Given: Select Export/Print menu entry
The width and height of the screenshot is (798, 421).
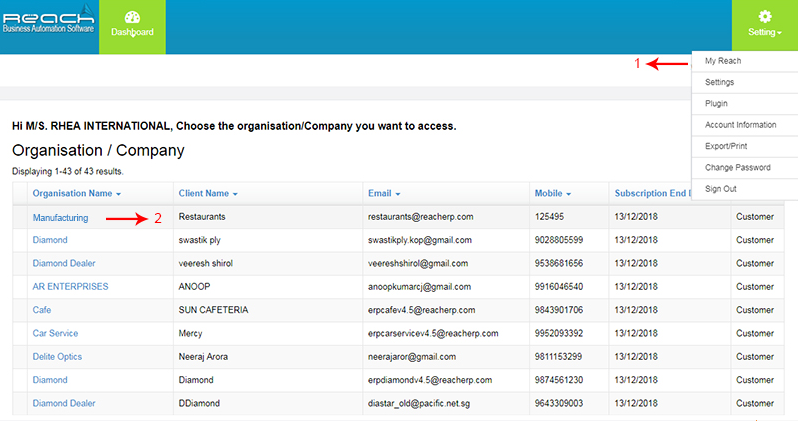Looking at the screenshot, I should point(726,146).
